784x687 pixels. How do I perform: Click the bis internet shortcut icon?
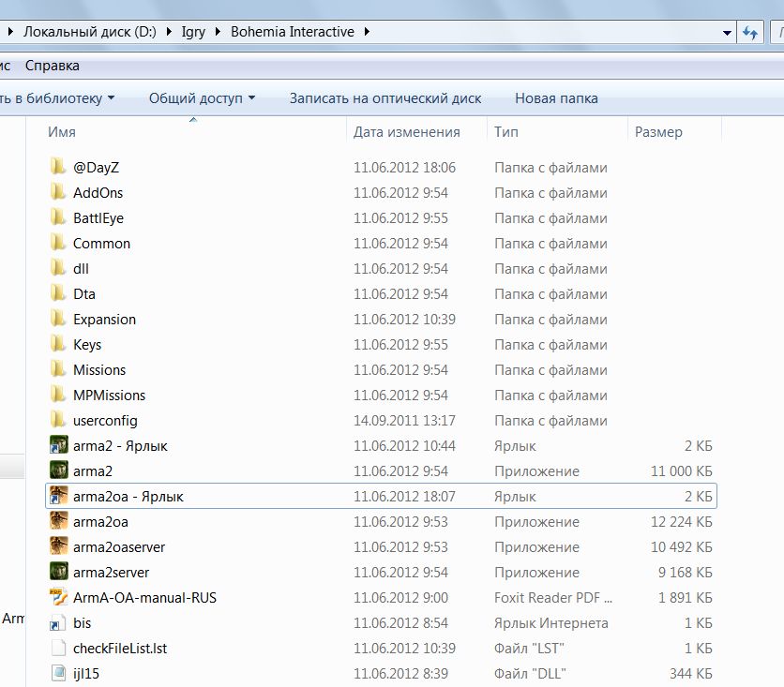point(58,622)
